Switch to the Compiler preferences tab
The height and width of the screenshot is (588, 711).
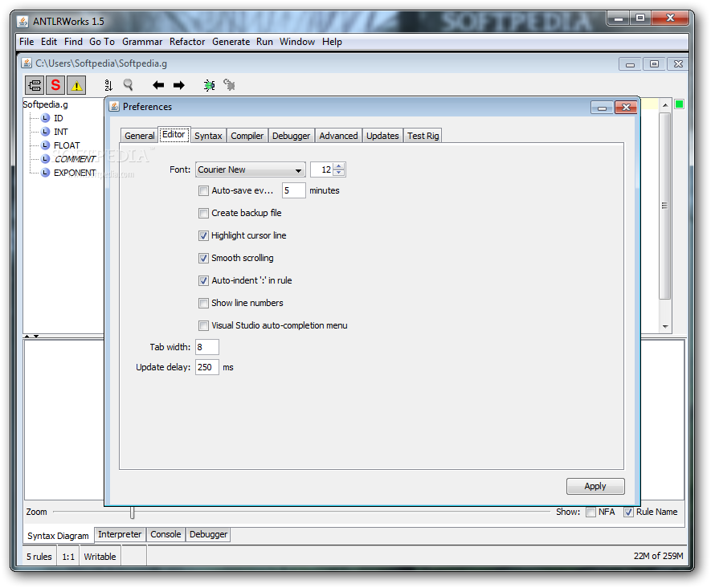247,136
